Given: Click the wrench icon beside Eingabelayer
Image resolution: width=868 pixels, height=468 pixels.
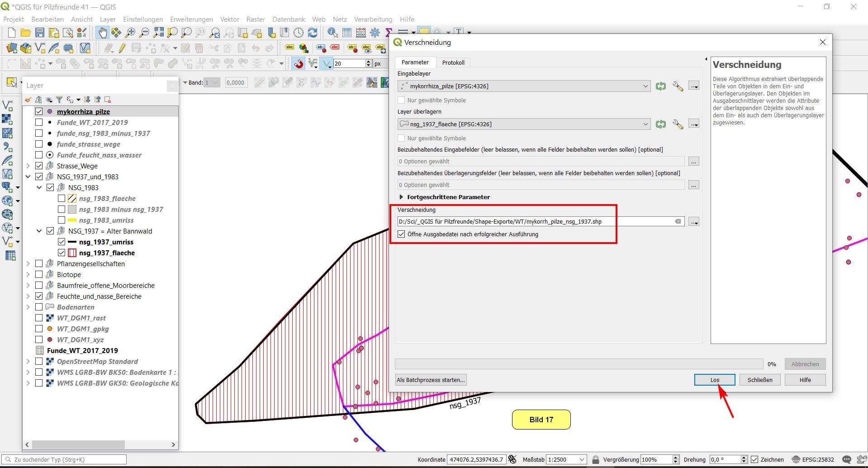Looking at the screenshot, I should tap(678, 86).
